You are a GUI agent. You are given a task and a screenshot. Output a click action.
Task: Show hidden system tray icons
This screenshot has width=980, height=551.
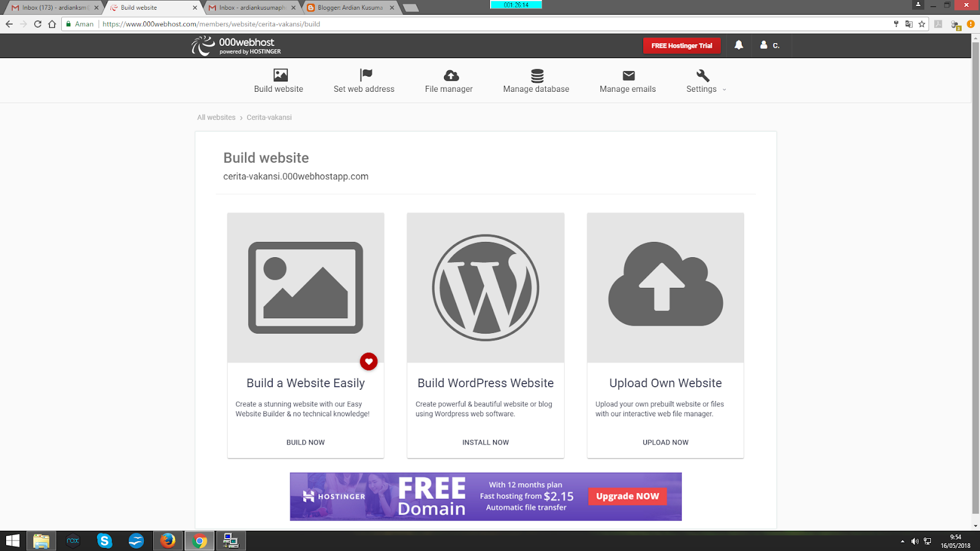click(902, 541)
